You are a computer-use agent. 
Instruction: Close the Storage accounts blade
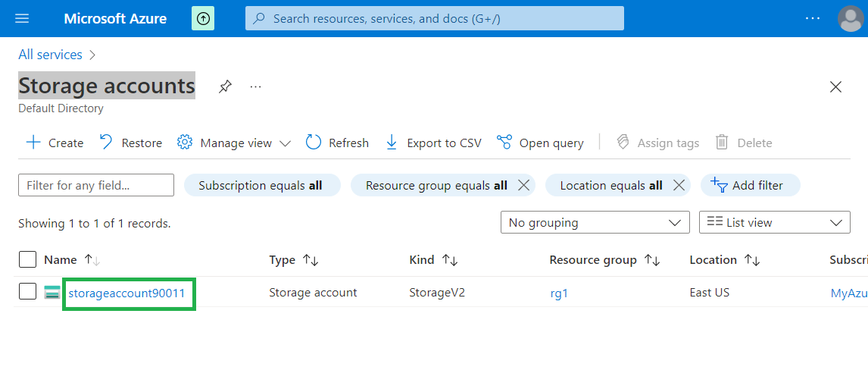[835, 87]
